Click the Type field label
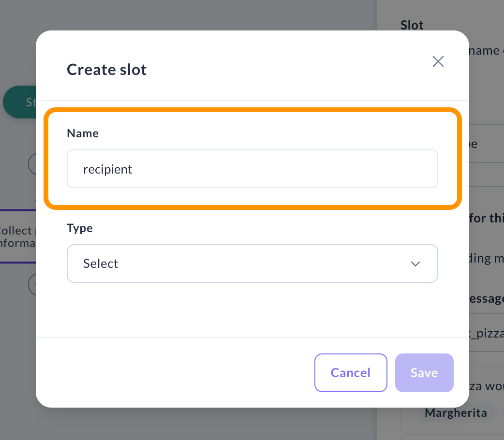 point(80,228)
